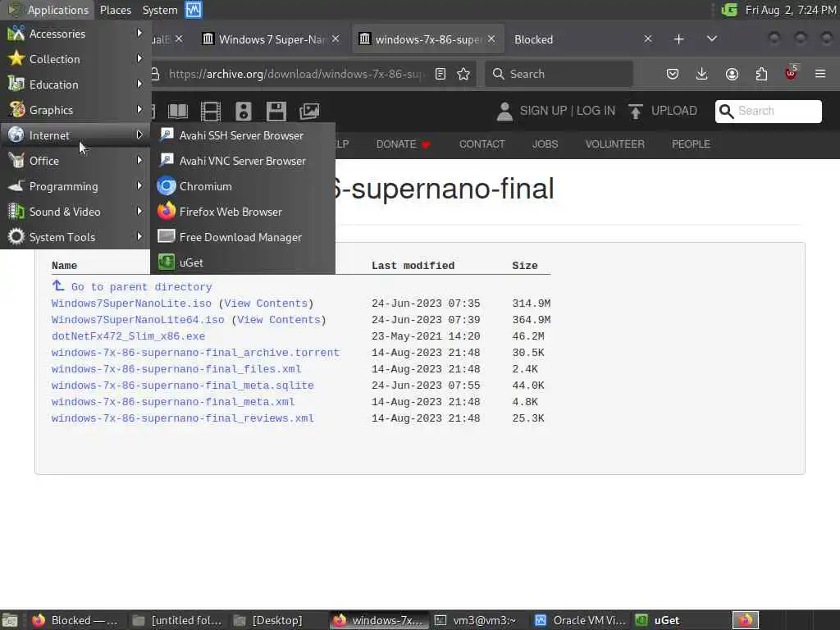Launch Avahi SSH Server Browser
The image size is (840, 630).
[243, 135]
